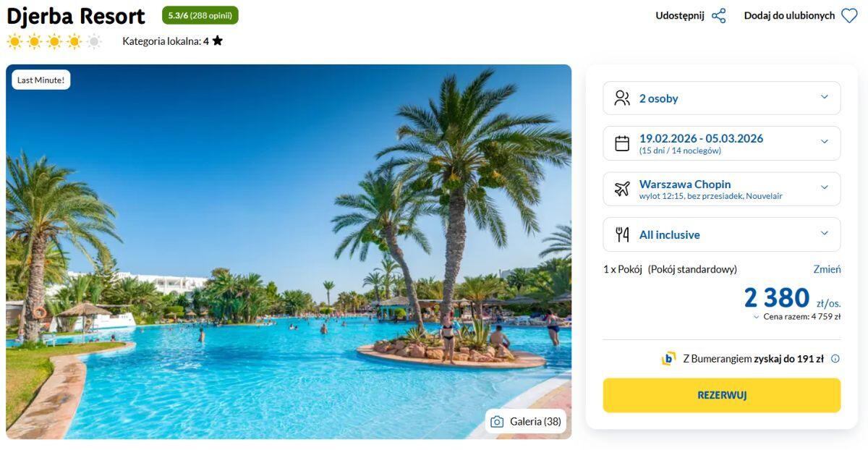Screen dimensions: 868x450
Task: Click Dodaj do ulubionych text
Action: 789,16
